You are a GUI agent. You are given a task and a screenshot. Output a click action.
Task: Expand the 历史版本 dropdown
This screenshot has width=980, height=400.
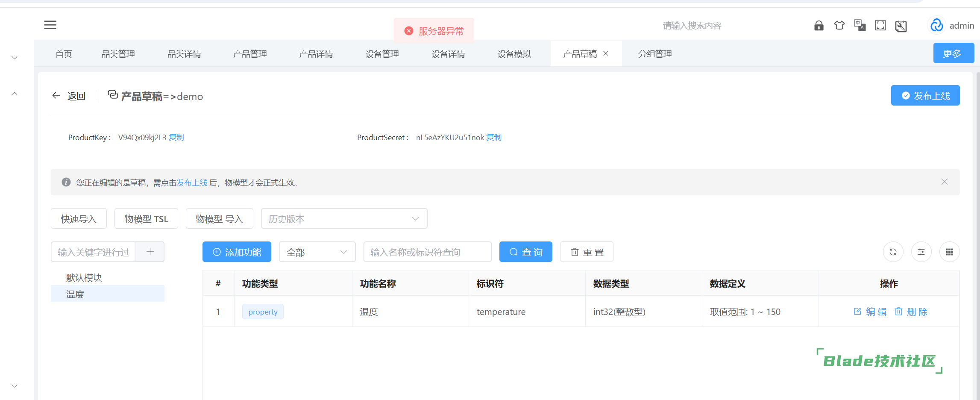pos(344,219)
